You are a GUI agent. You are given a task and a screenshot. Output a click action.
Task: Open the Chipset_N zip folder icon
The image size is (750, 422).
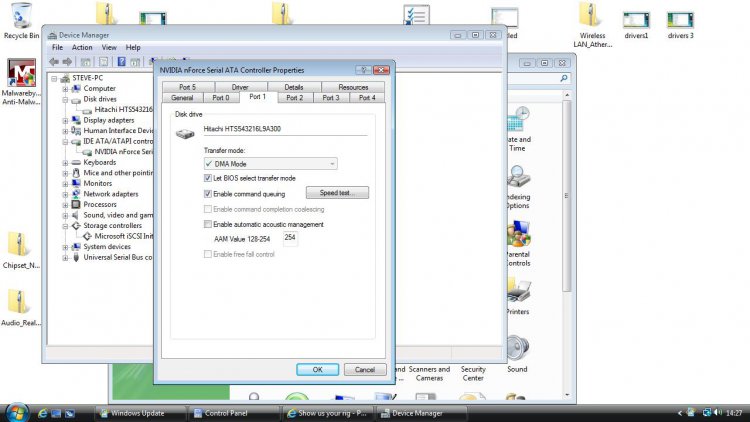(20, 250)
